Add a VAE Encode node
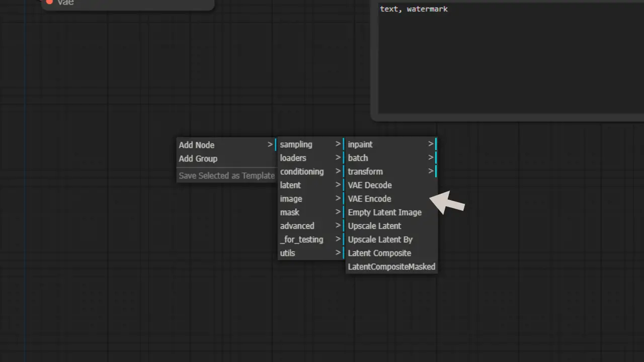Image resolution: width=644 pixels, height=362 pixels. tap(391, 199)
